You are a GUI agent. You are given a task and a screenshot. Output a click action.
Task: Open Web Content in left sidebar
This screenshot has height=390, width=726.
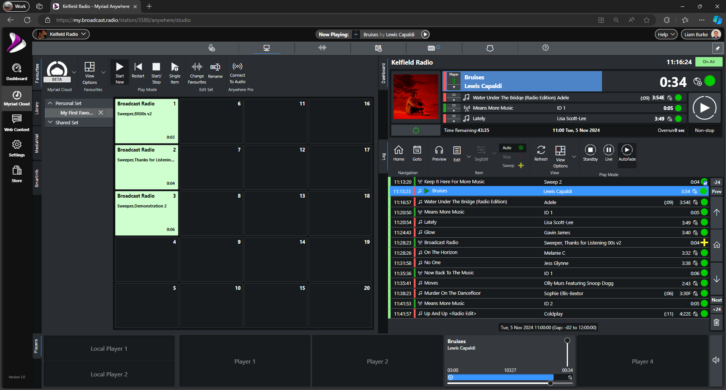coord(16,123)
